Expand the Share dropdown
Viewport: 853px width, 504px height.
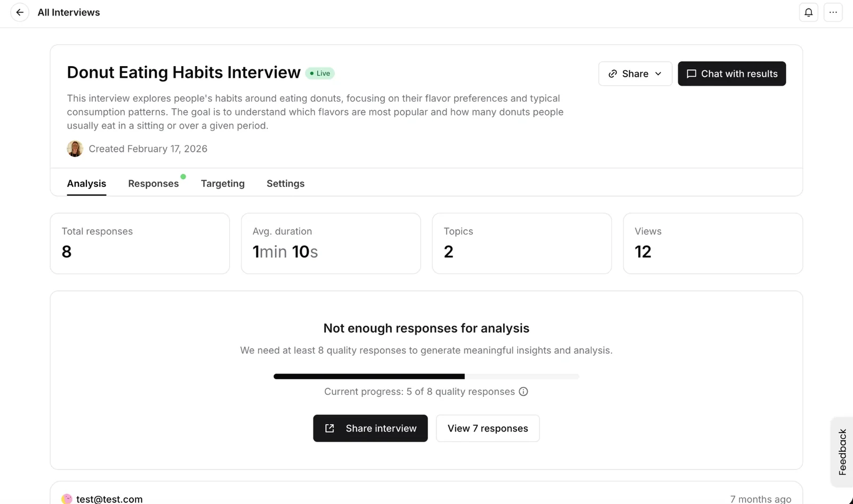(635, 74)
